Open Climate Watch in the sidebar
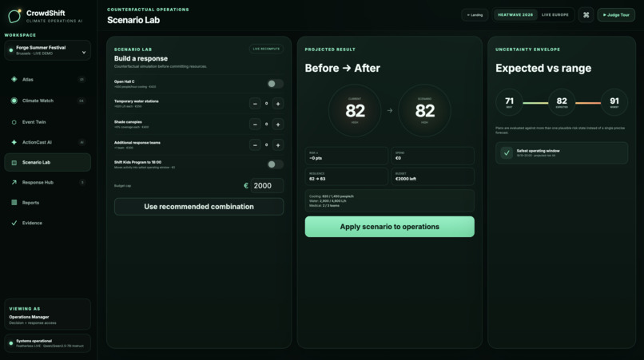644x360 pixels. (x=48, y=101)
